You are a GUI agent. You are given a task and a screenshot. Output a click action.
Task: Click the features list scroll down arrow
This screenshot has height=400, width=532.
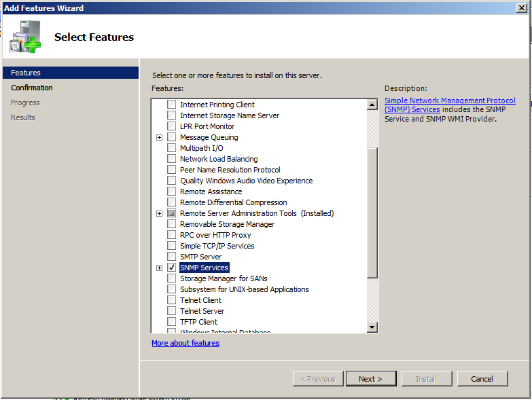click(x=372, y=327)
